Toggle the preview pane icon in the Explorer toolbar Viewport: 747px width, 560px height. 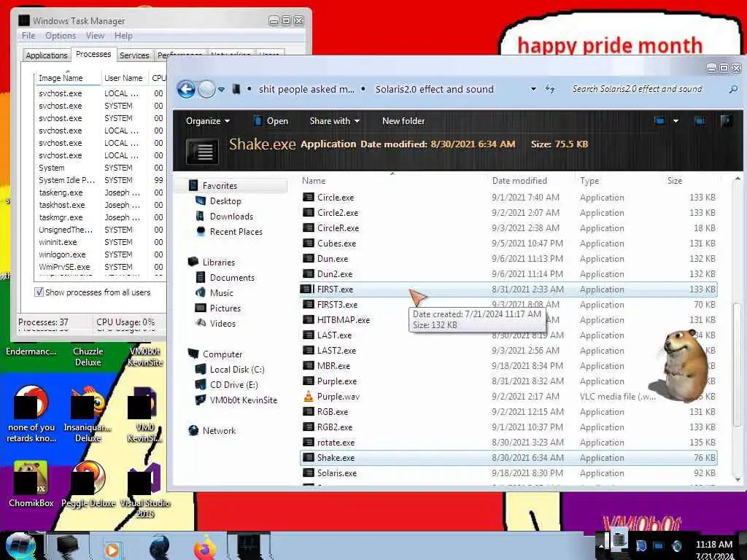click(x=700, y=121)
